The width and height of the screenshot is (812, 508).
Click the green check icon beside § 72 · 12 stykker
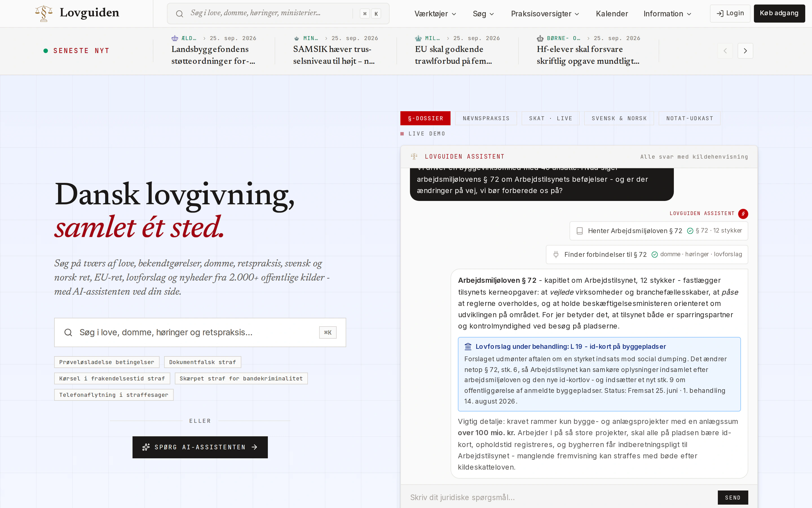click(690, 231)
